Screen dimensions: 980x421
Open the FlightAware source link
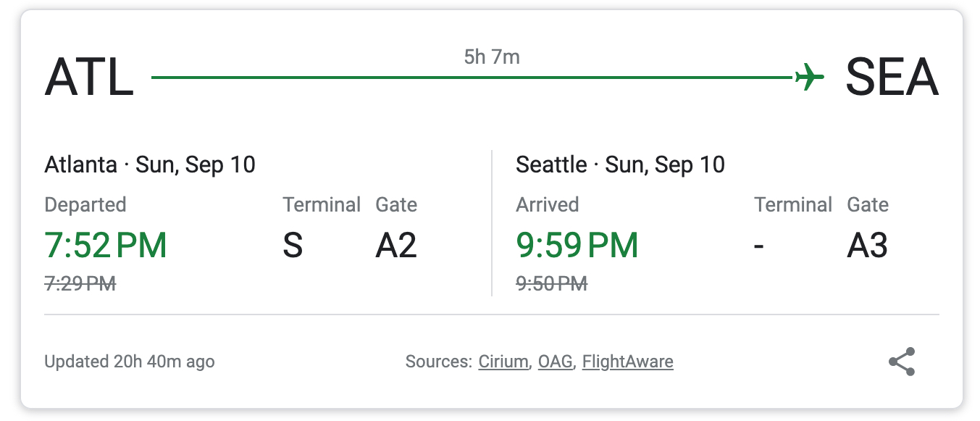coord(627,362)
